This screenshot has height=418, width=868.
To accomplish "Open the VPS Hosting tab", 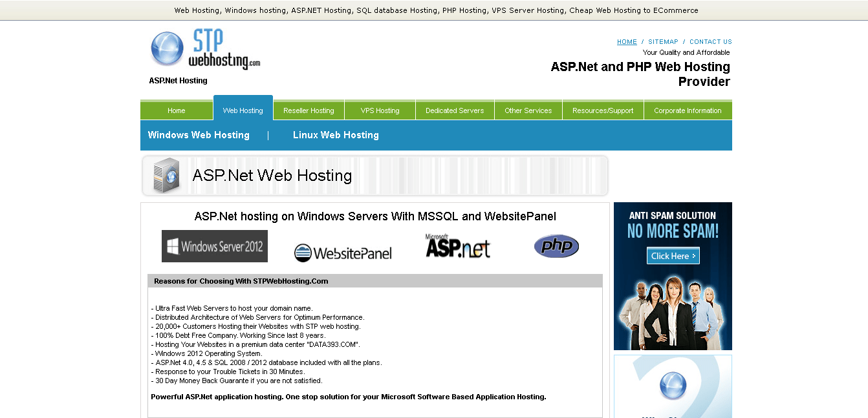I will pos(380,110).
